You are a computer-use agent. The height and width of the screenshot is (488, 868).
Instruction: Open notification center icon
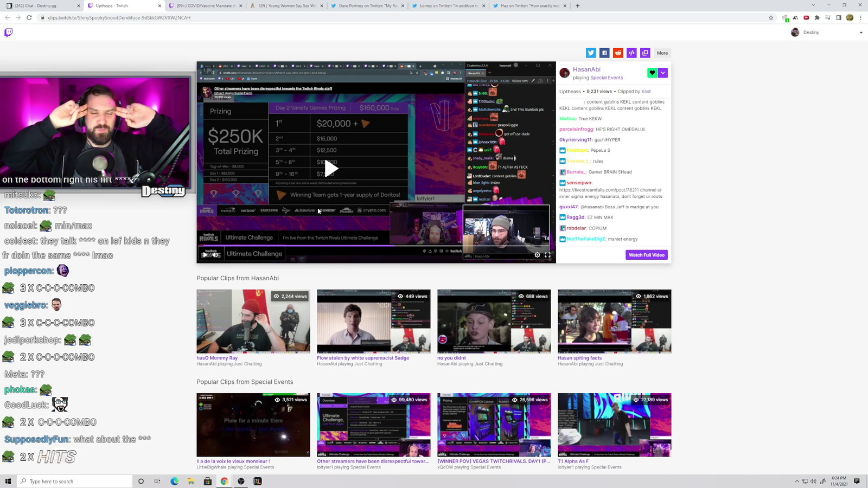pyautogui.click(x=857, y=481)
